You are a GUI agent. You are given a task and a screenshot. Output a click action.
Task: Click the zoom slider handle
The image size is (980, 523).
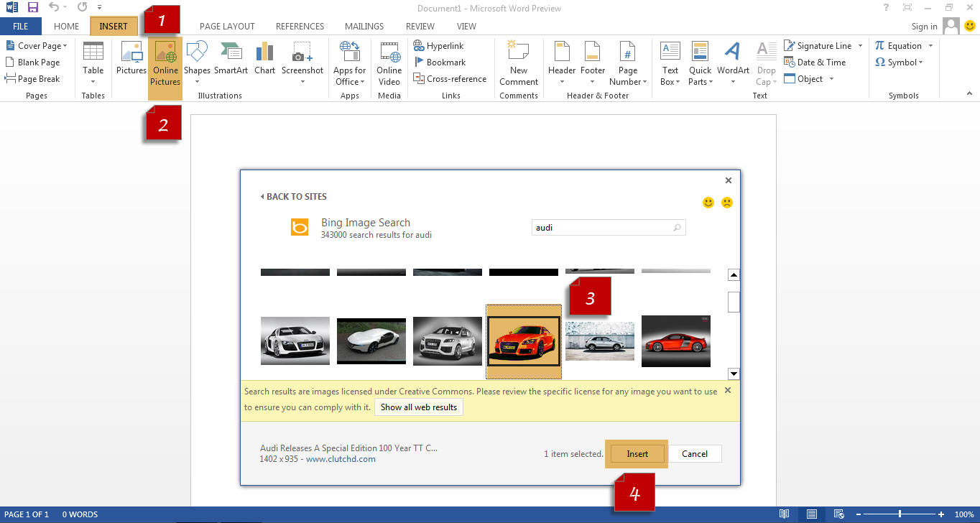click(x=900, y=514)
